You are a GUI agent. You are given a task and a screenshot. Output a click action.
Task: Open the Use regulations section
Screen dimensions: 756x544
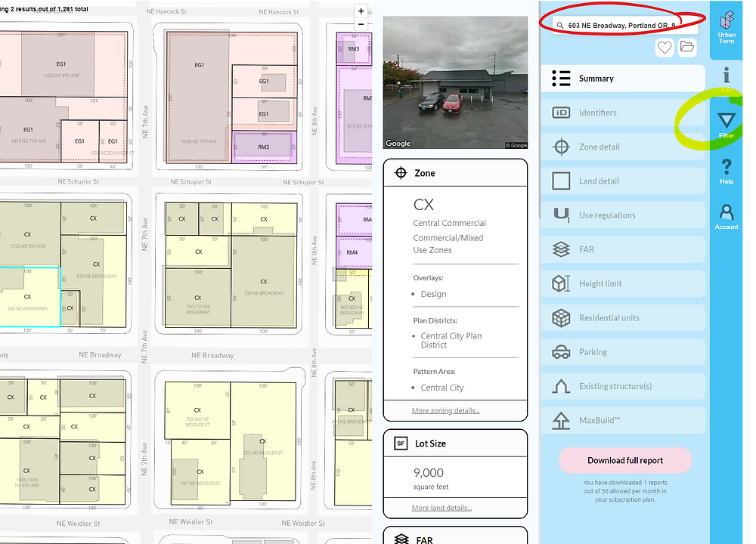[623, 215]
